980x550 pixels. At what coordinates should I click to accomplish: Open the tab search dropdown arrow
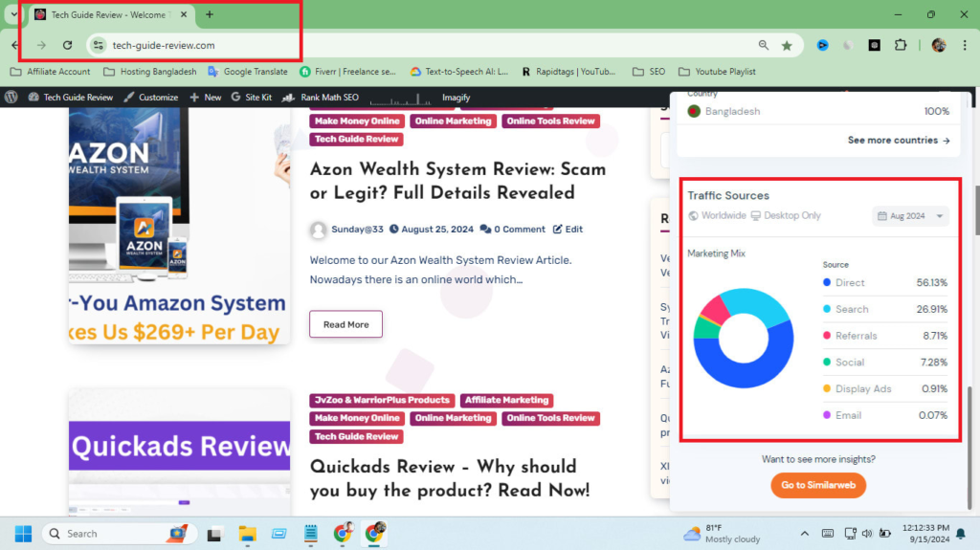click(13, 14)
